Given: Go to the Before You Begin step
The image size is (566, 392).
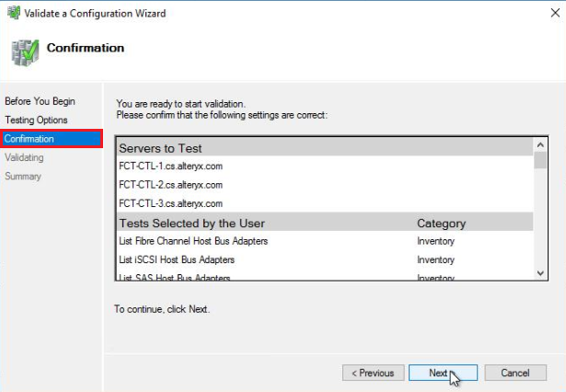Looking at the screenshot, I should (40, 101).
